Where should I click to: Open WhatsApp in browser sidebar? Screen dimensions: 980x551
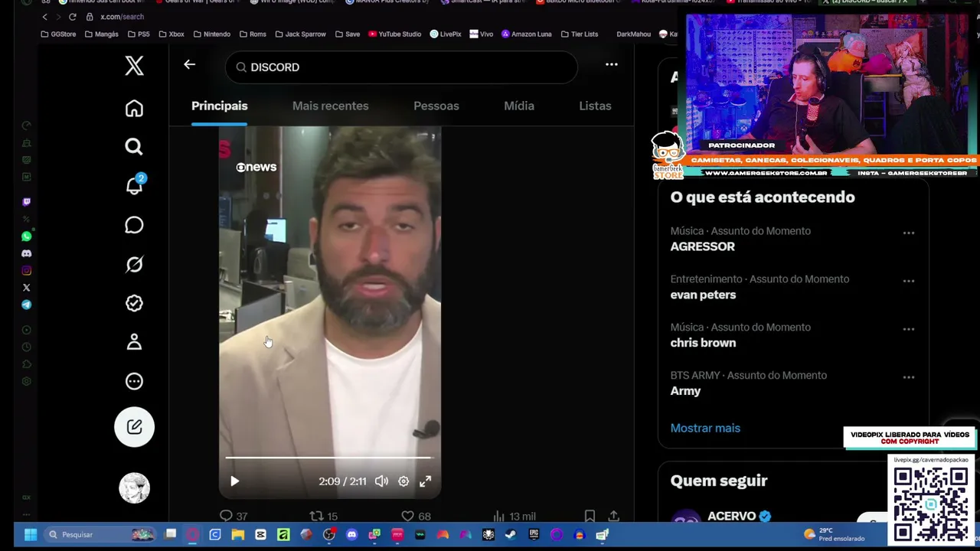[x=27, y=236]
